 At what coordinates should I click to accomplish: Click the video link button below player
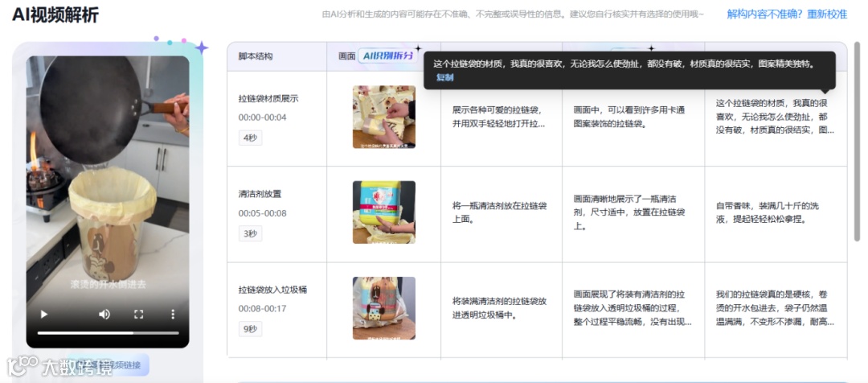click(x=108, y=365)
